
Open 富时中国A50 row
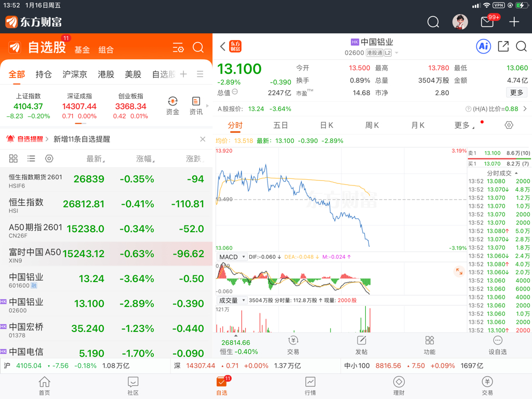tap(106, 255)
